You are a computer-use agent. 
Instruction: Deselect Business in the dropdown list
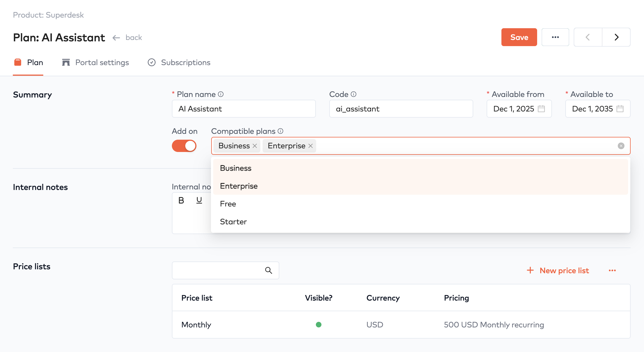tap(420, 168)
